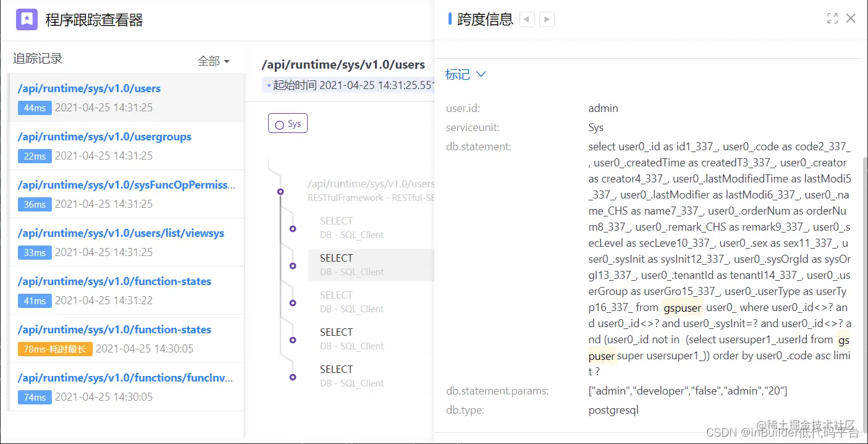The width and height of the screenshot is (868, 444).
Task: Select root span node /api/runtime/sys/v1.0/users
Action: point(371,190)
